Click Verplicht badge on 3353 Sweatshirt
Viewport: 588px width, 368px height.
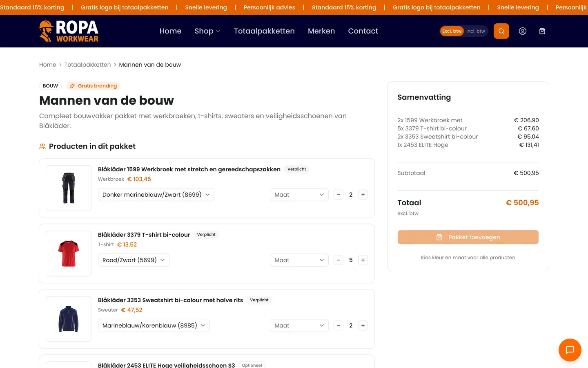coord(259,300)
